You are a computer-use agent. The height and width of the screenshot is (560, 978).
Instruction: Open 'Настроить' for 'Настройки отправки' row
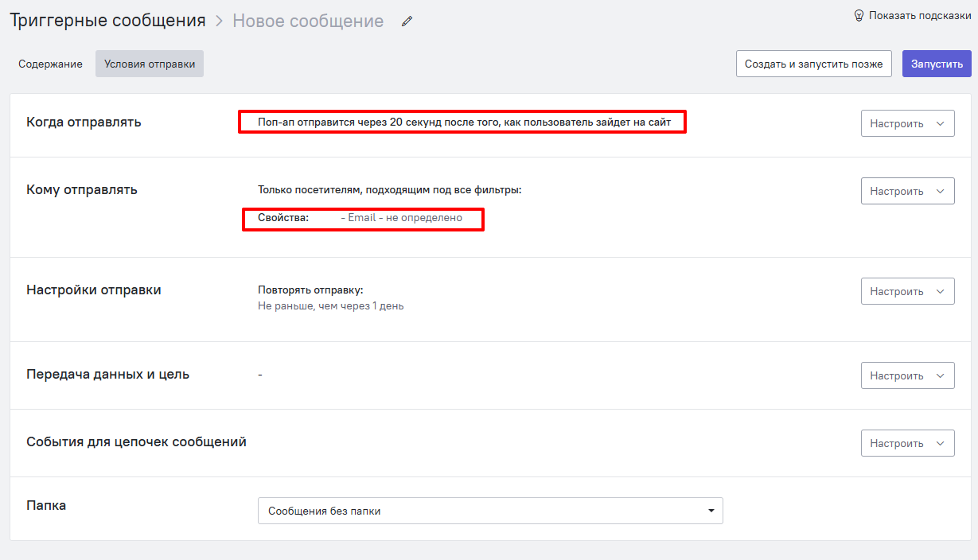907,291
